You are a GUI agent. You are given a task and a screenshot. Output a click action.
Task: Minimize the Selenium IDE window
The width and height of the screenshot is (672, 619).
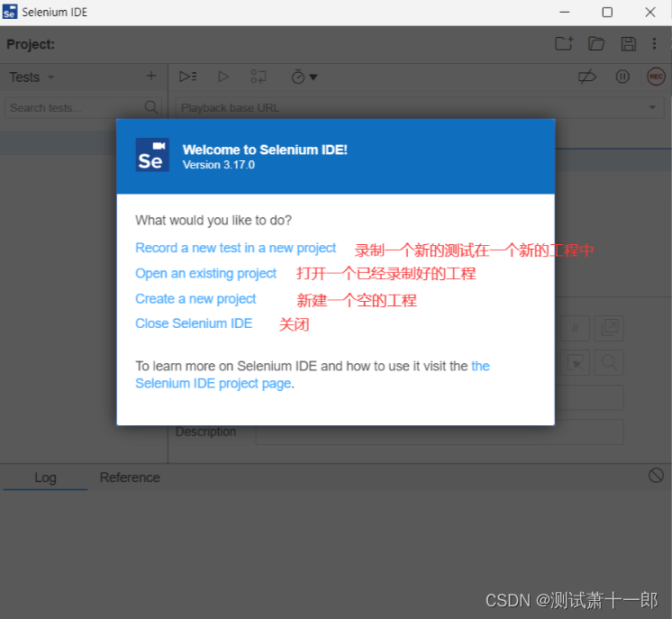click(565, 12)
